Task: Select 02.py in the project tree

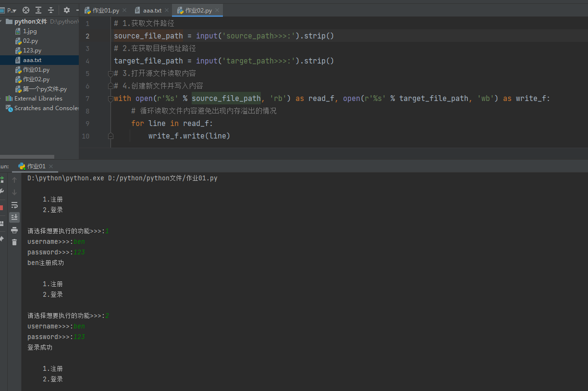Action: 39,41
